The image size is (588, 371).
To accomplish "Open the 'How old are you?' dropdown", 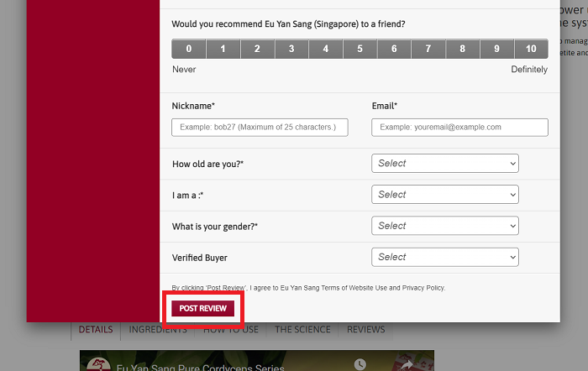I will click(445, 164).
